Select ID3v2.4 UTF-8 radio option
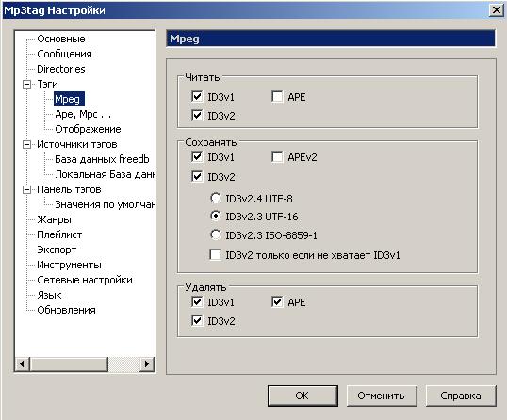Screen dimensions: 507x420 pos(216,198)
